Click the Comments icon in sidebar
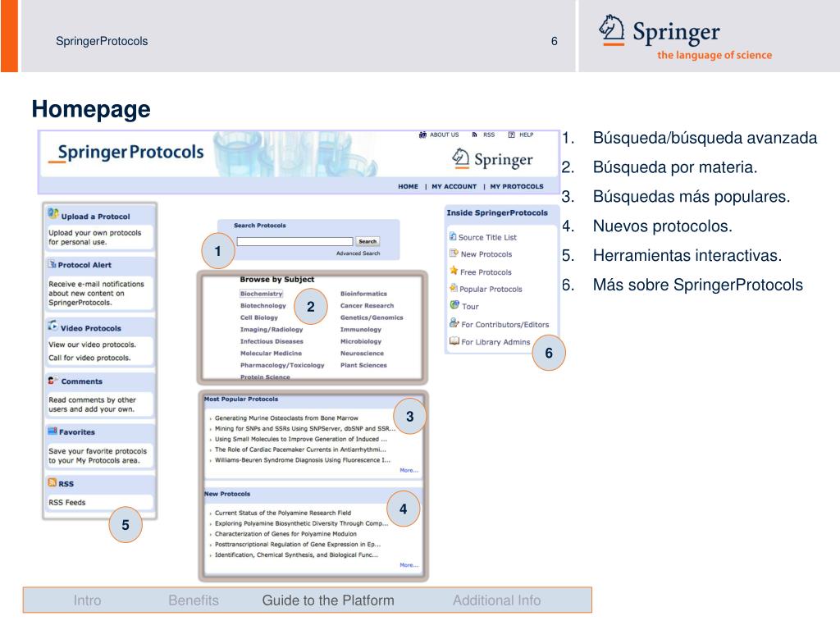Viewport: 840px width, 630px height. click(53, 381)
